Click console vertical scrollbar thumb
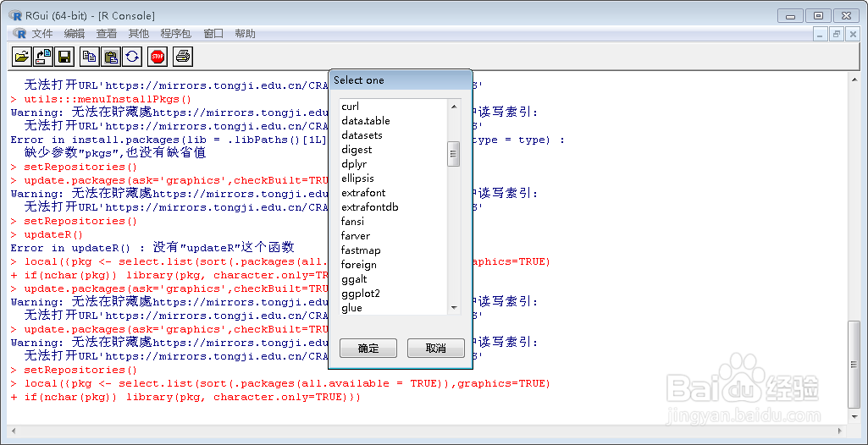Viewport: 868px width, 445px height. (854, 365)
